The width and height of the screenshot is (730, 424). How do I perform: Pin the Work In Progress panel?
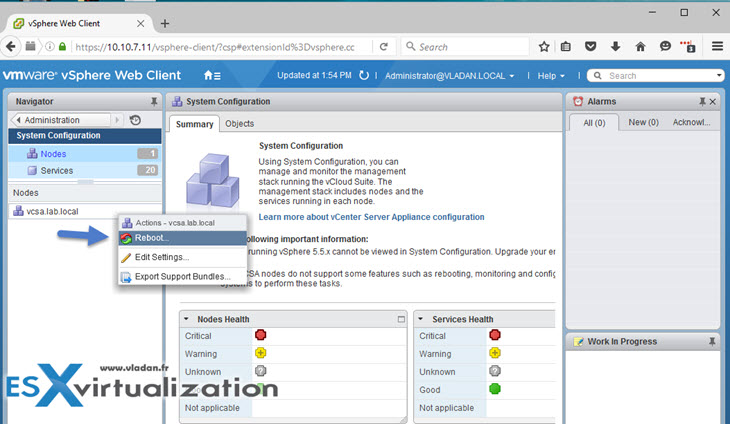[712, 342]
